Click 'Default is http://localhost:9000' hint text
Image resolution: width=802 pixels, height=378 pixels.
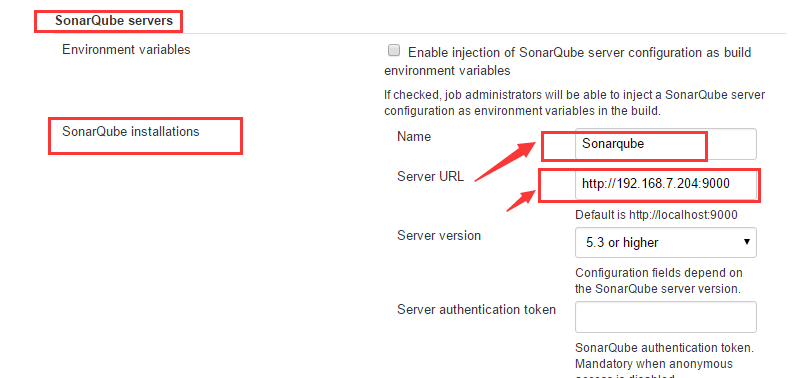(x=656, y=215)
